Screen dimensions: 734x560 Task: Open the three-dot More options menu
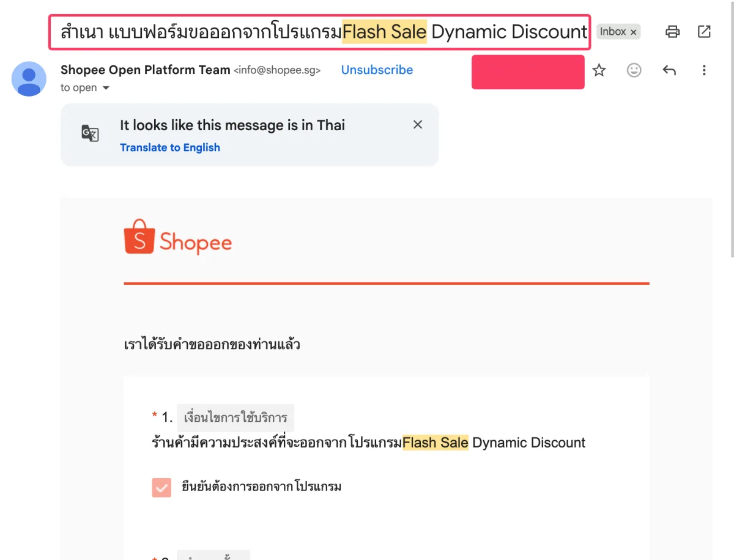point(704,70)
